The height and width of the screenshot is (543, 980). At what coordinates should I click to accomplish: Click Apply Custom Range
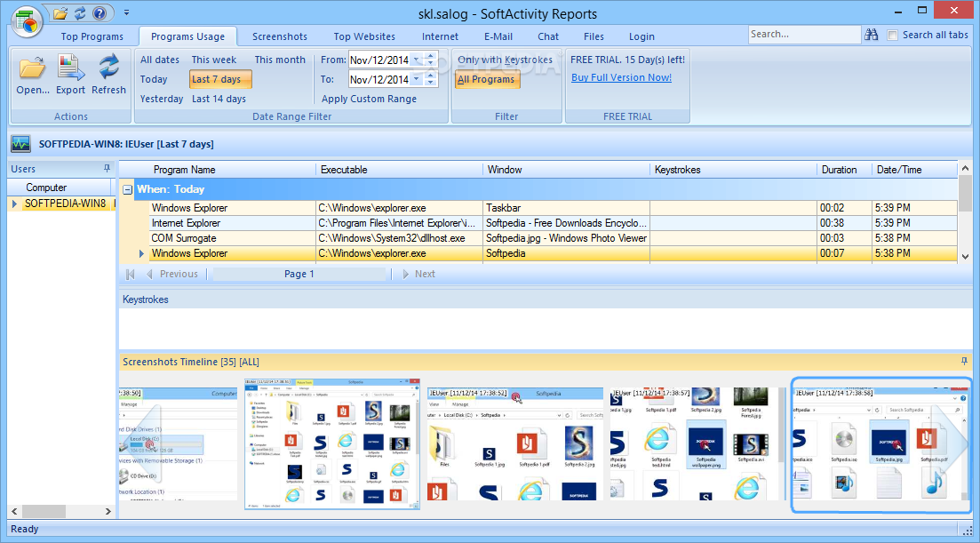(369, 99)
